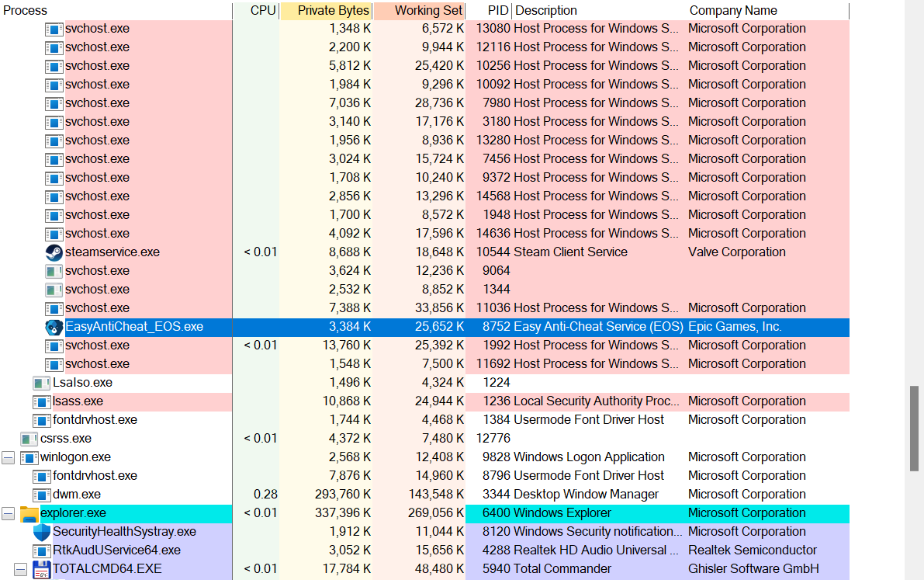Click the 'Total Commander' description cell
The height and width of the screenshot is (580, 924).
(562, 569)
